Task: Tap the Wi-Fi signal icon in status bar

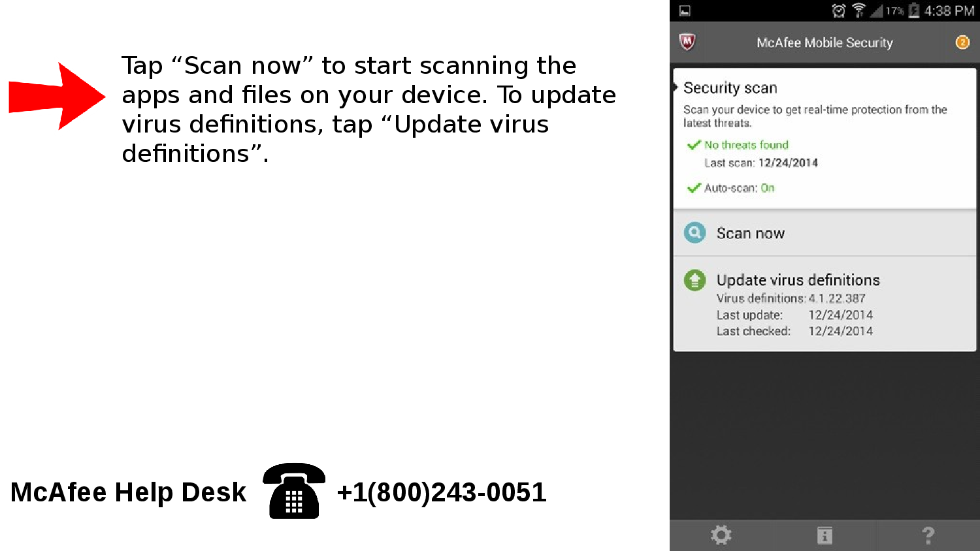Action: [x=858, y=10]
